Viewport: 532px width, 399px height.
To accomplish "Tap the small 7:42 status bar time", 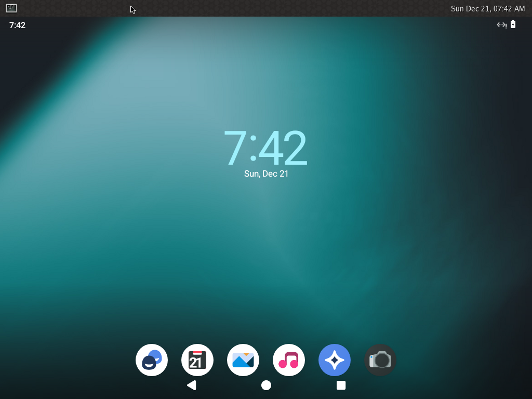I will (17, 25).
